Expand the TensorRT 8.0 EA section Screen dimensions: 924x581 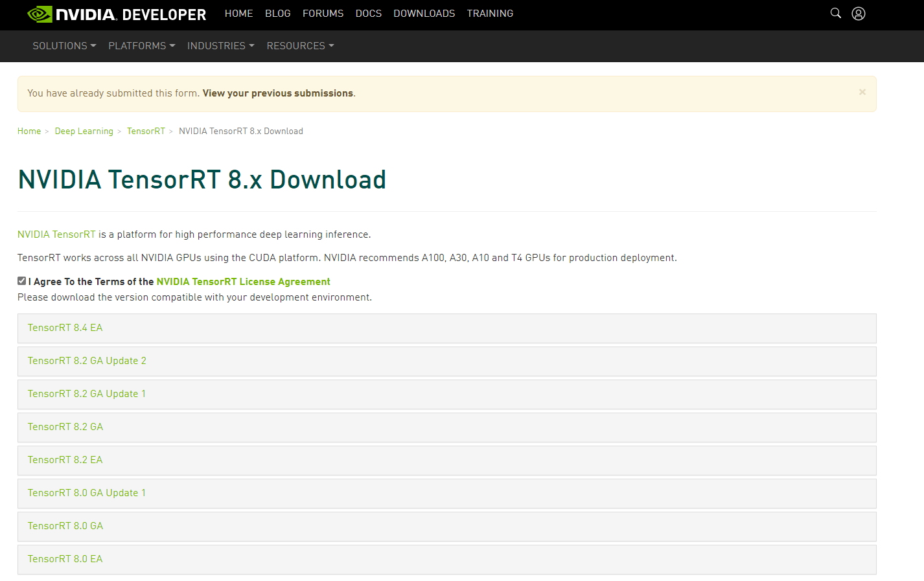coord(65,558)
